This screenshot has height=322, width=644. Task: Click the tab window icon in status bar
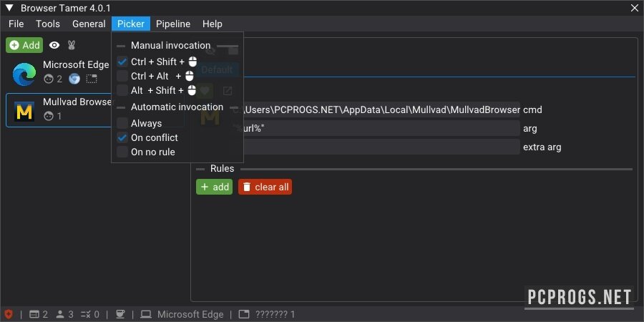[x=244, y=315]
